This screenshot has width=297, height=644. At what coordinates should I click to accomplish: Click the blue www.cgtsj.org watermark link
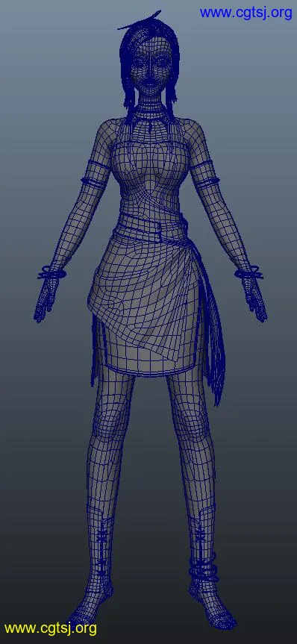pyautogui.click(x=246, y=13)
